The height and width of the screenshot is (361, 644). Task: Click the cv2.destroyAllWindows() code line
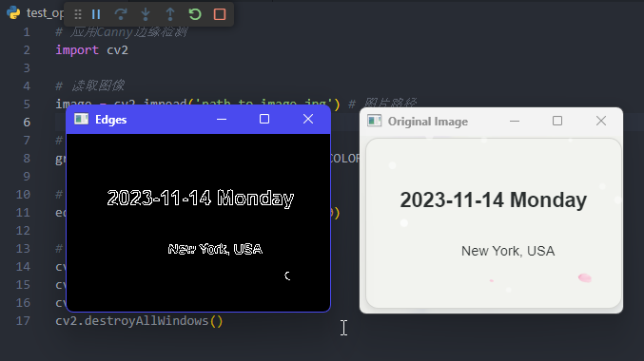tap(139, 321)
